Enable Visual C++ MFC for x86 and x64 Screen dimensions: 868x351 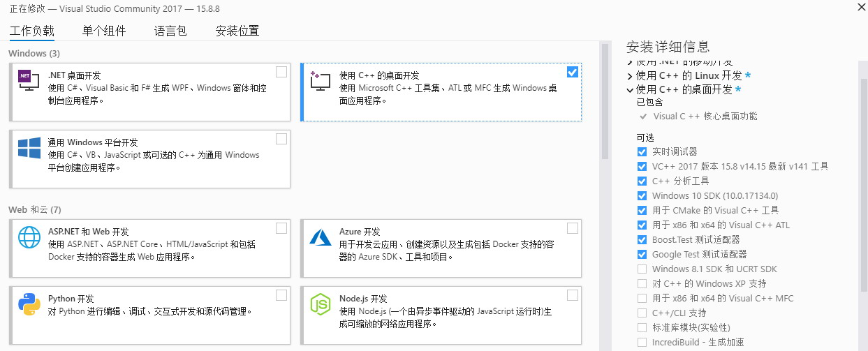(642, 298)
